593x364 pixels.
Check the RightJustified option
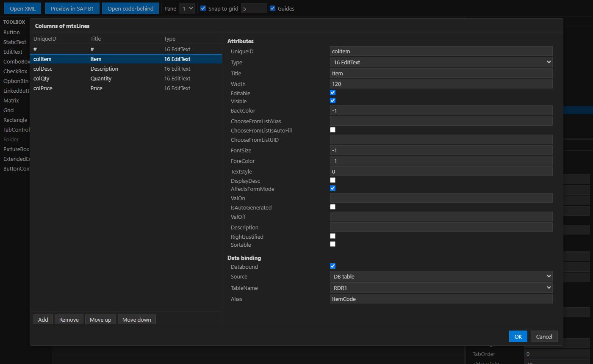click(x=333, y=236)
